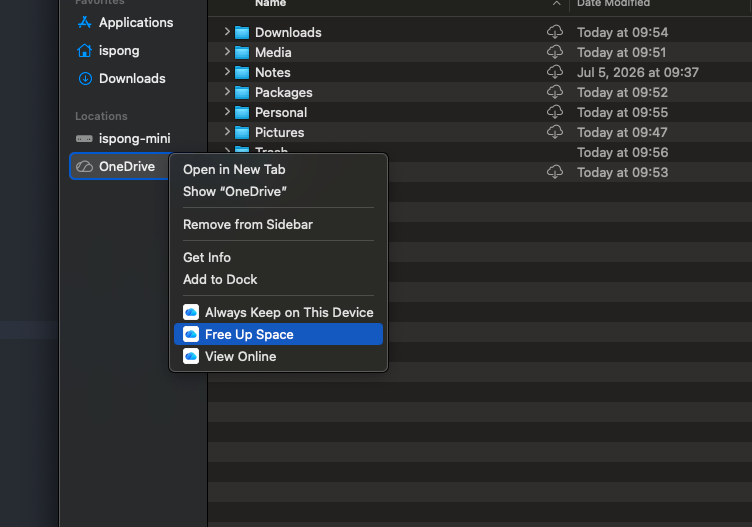752x527 pixels.
Task: Click date "Today at 09:56"
Action: tap(622, 152)
